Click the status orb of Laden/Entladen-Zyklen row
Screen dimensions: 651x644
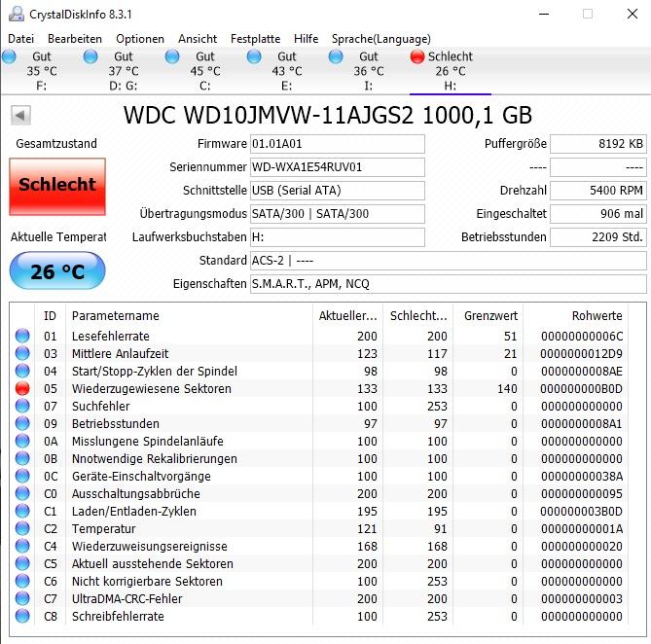pyautogui.click(x=22, y=511)
